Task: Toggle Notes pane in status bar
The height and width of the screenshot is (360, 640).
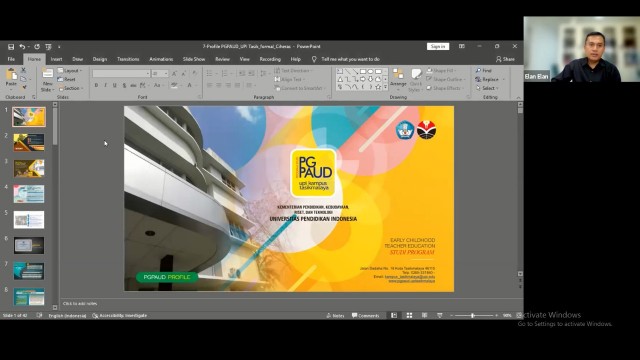Action: (x=336, y=316)
